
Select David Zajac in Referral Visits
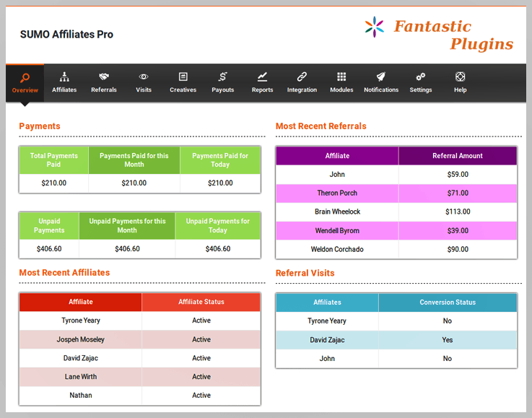327,340
